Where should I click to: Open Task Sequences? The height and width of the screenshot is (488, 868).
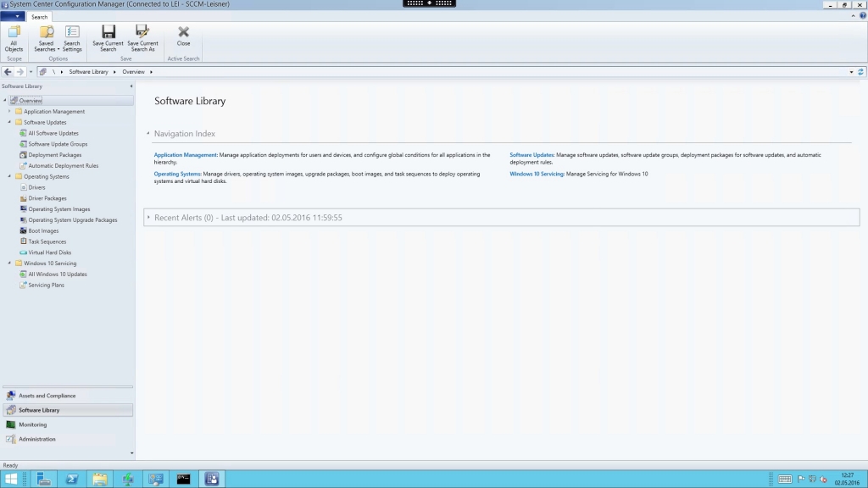point(47,241)
